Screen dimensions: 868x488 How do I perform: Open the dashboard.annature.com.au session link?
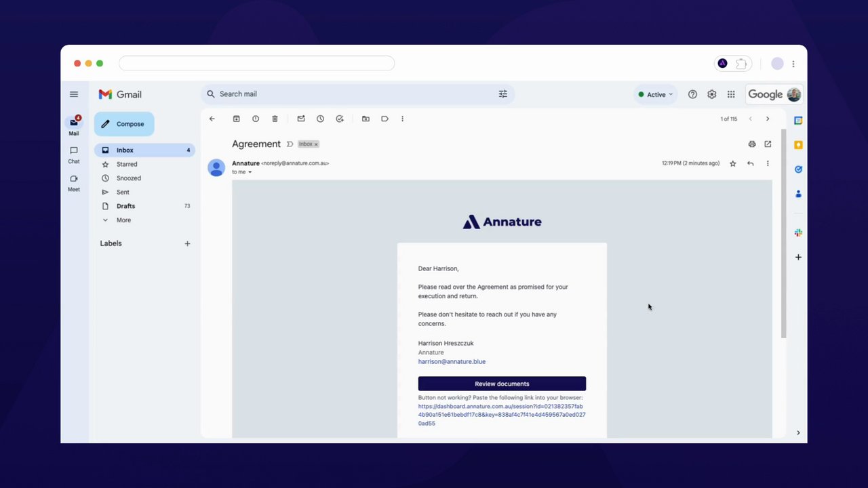(502, 415)
